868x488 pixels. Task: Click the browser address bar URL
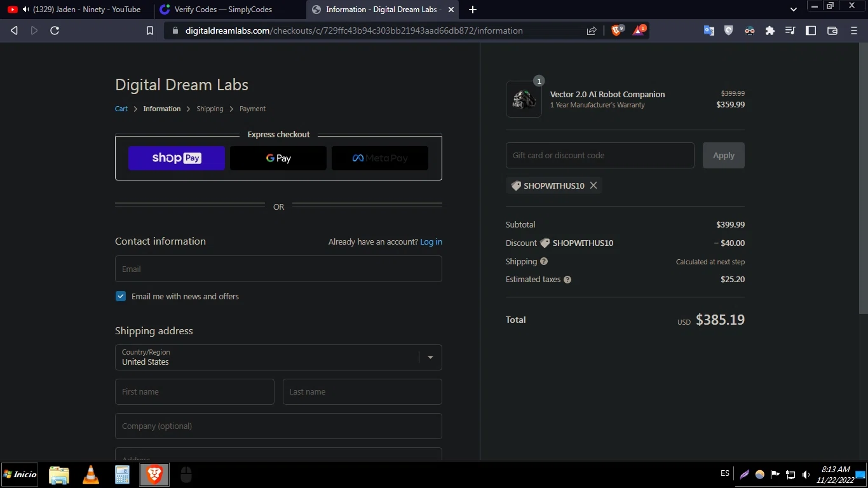[x=354, y=30]
